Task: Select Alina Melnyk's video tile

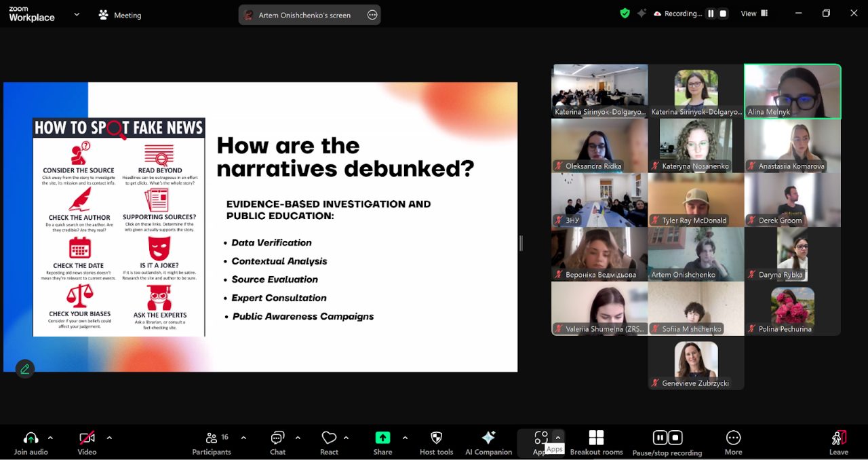Action: point(793,92)
